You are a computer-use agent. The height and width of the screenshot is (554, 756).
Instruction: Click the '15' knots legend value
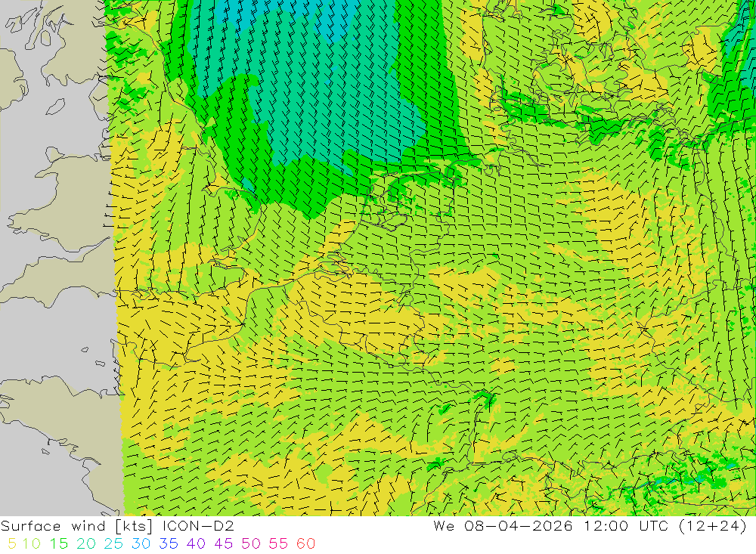pyautogui.click(x=59, y=544)
